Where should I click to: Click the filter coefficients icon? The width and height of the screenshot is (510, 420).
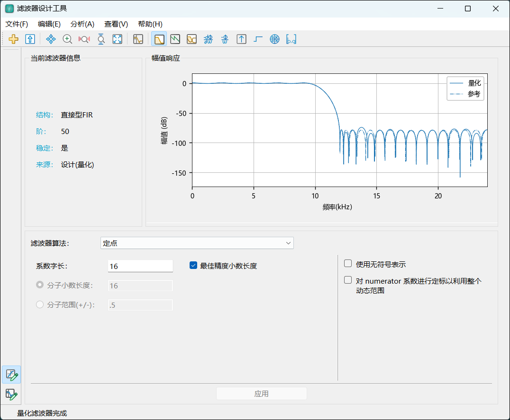pos(291,39)
